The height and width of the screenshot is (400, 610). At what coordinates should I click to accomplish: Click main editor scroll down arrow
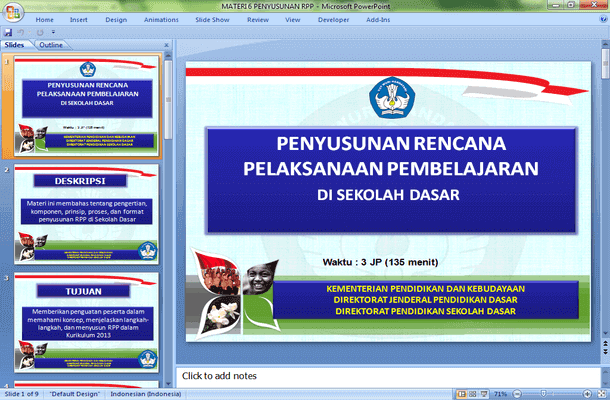(x=605, y=333)
